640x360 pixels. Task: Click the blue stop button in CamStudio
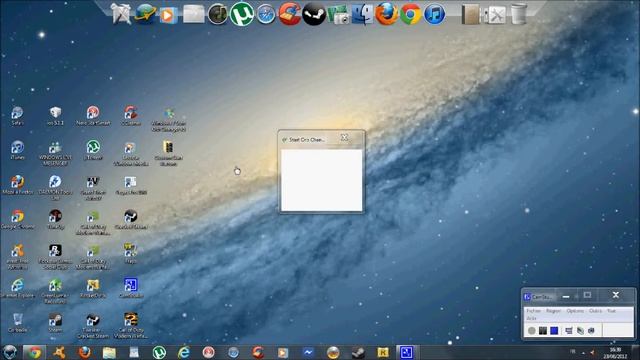tap(554, 331)
